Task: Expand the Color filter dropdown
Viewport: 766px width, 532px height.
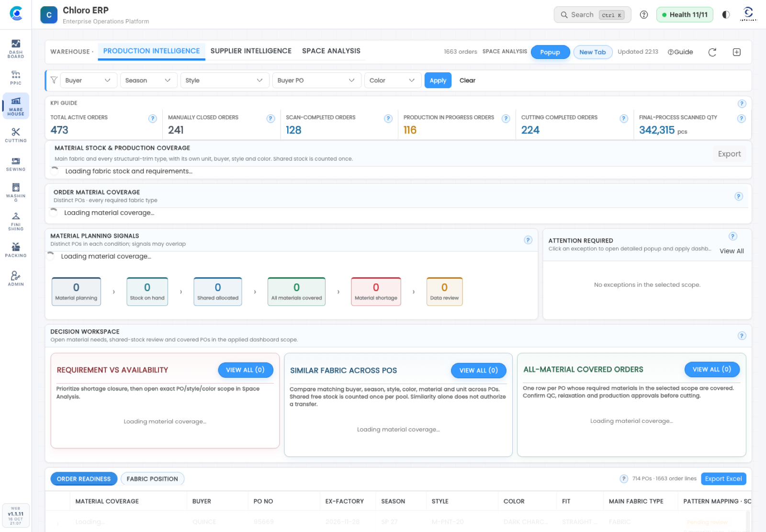Action: (393, 80)
